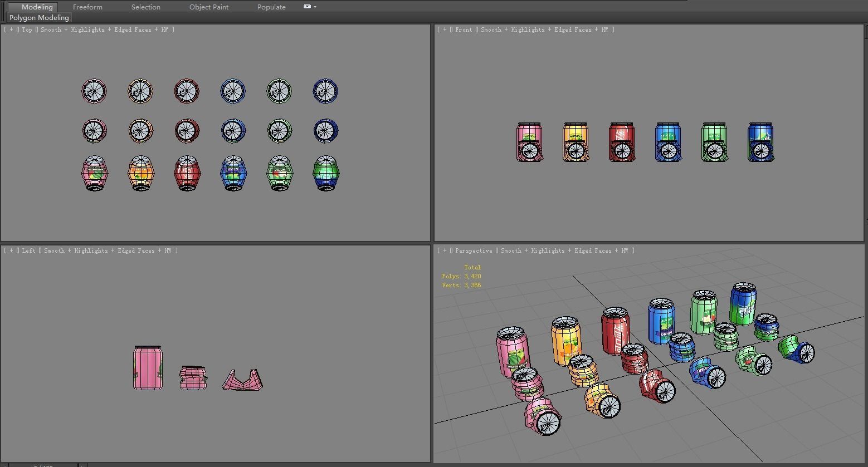Open the Freeform ribbon tab
The image size is (868, 467).
click(87, 7)
